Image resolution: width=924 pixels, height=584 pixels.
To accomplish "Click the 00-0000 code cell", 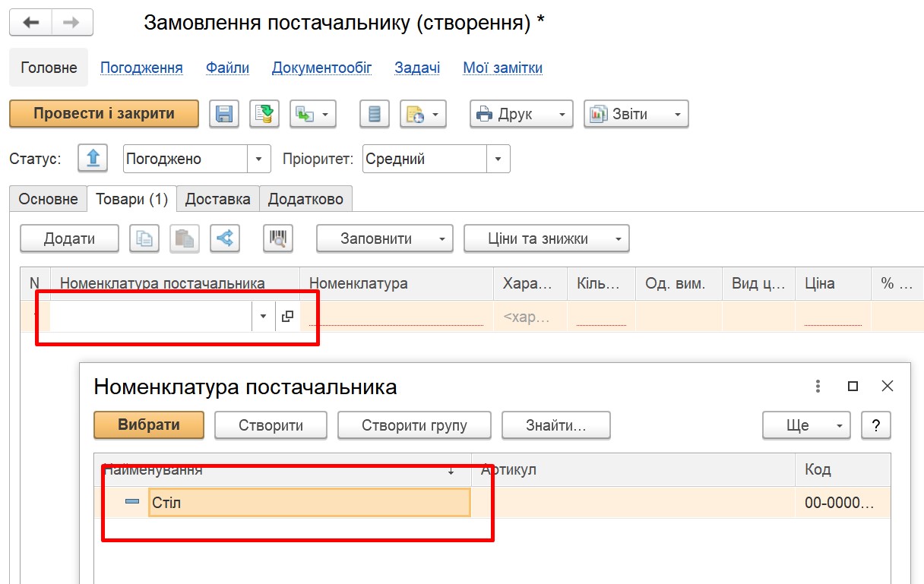I will 843,503.
